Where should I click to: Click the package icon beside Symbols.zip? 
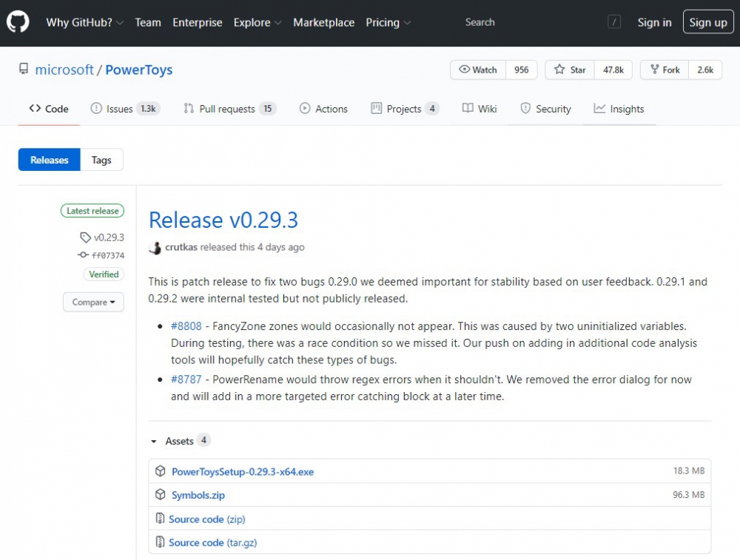click(x=161, y=494)
